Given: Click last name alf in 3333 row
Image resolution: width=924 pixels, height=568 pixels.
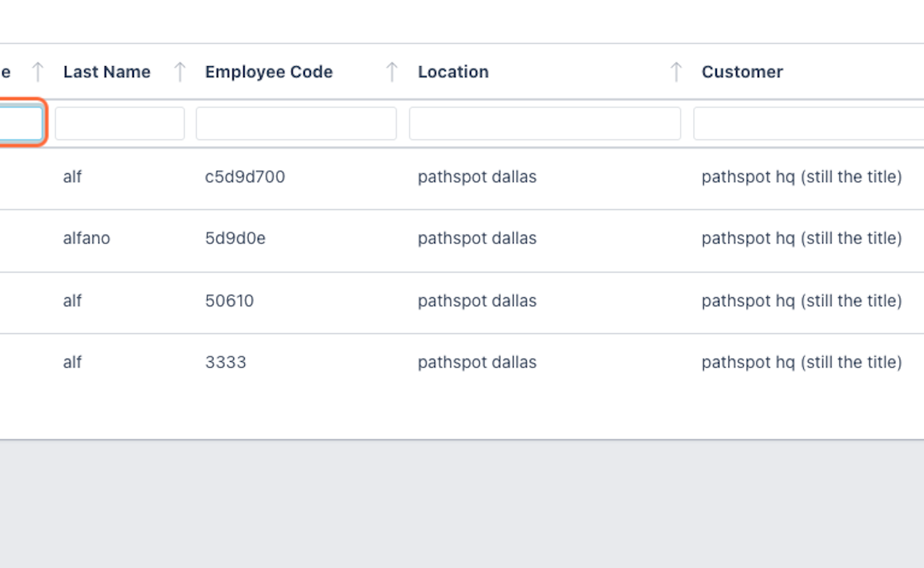Looking at the screenshot, I should tap(72, 363).
